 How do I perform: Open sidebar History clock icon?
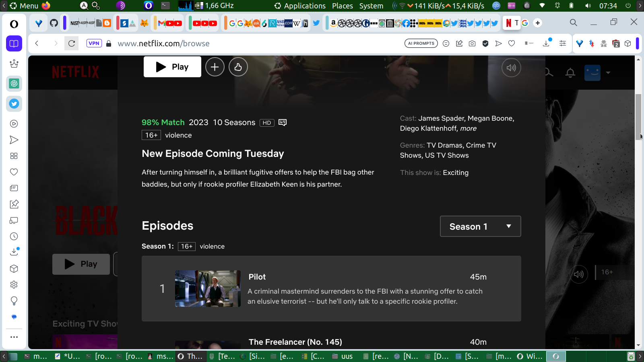pyautogui.click(x=14, y=237)
